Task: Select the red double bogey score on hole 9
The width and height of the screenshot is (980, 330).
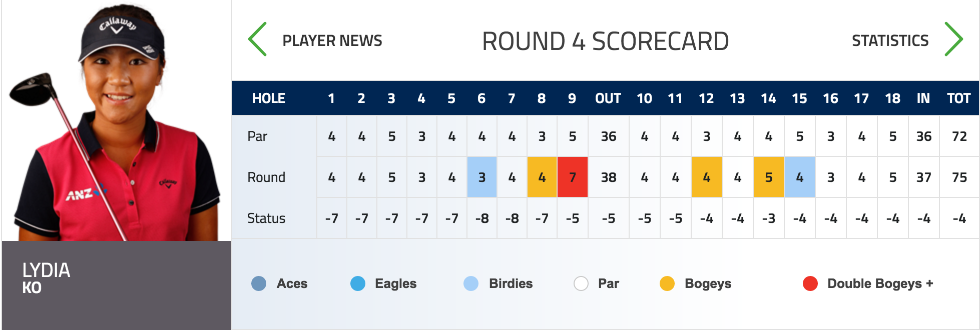Action: pyautogui.click(x=572, y=177)
